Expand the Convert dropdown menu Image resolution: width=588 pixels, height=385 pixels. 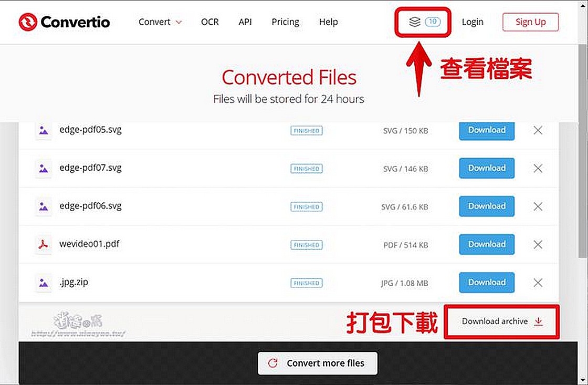160,22
